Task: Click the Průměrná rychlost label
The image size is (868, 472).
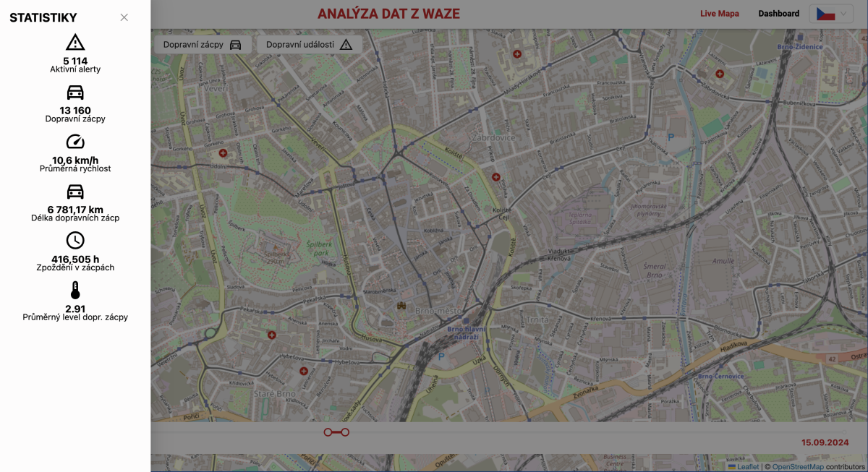Action: 75,168
